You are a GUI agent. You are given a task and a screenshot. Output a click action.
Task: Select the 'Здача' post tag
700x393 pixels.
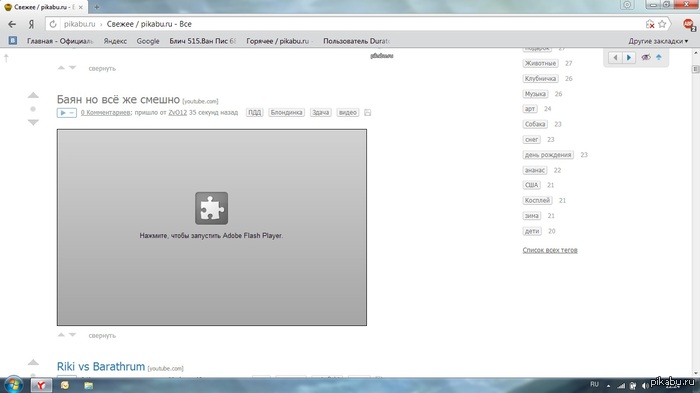[321, 113]
